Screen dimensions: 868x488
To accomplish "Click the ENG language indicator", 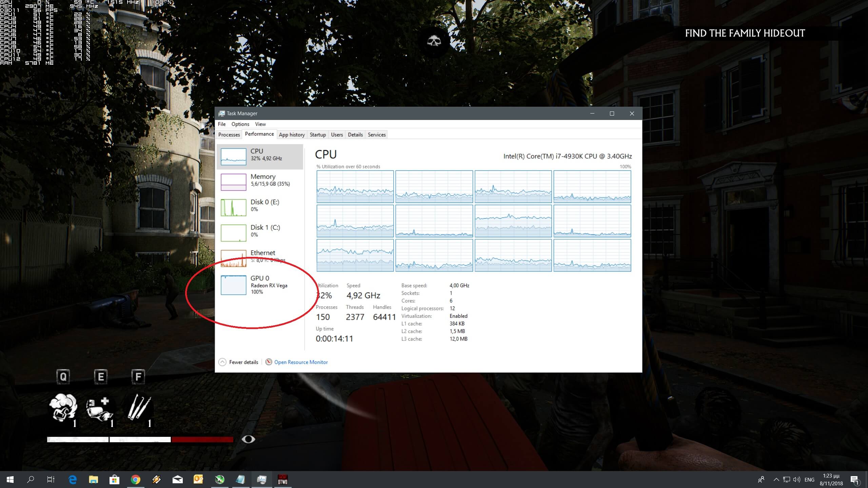I will pos(809,480).
